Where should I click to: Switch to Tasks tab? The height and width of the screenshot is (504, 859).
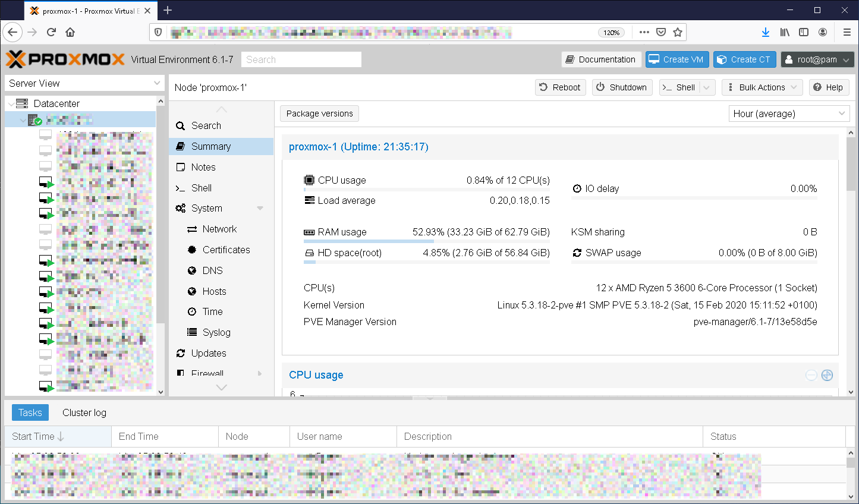30,412
